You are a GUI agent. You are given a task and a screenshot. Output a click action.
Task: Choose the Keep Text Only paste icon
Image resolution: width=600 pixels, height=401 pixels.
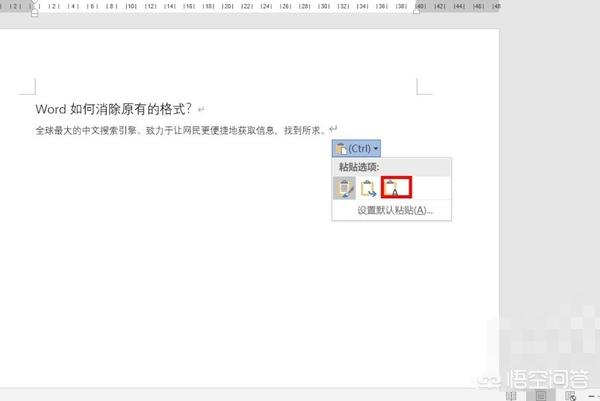[x=396, y=187]
